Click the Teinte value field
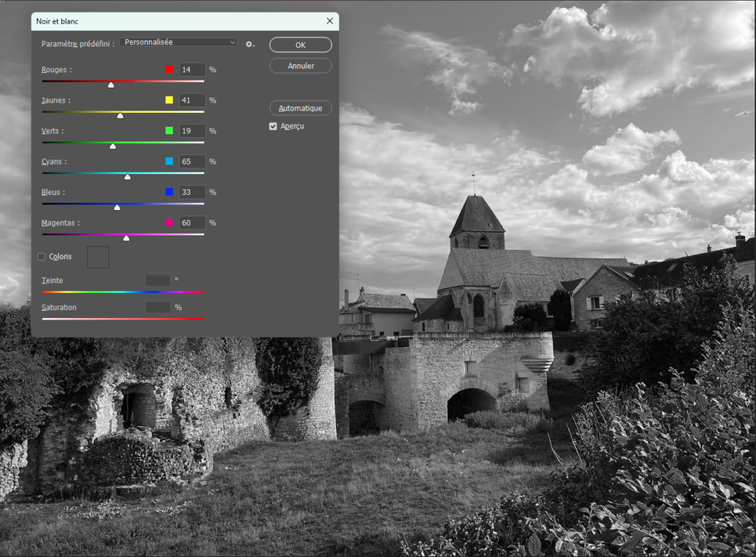756x557 pixels. 158,280
